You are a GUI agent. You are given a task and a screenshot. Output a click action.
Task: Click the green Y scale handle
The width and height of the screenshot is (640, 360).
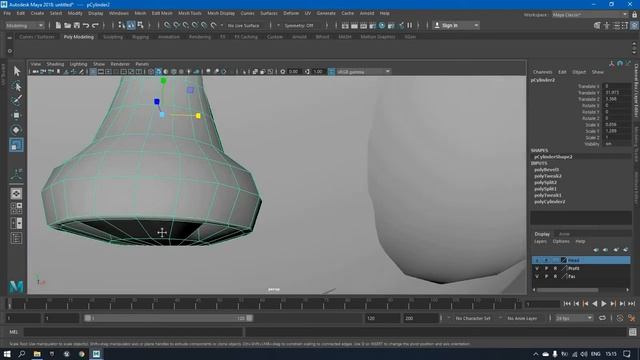(163, 81)
